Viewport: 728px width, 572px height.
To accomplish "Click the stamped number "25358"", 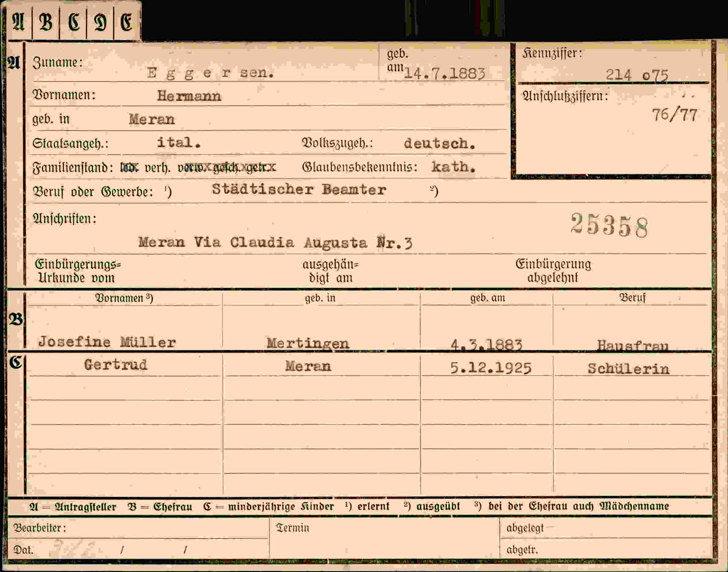I will click(x=609, y=225).
